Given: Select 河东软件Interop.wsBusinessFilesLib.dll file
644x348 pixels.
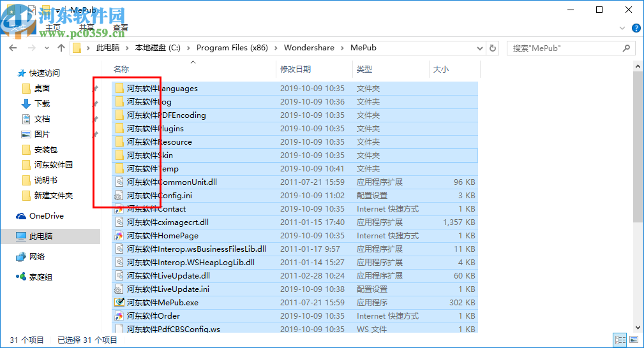Looking at the screenshot, I should point(294,249).
